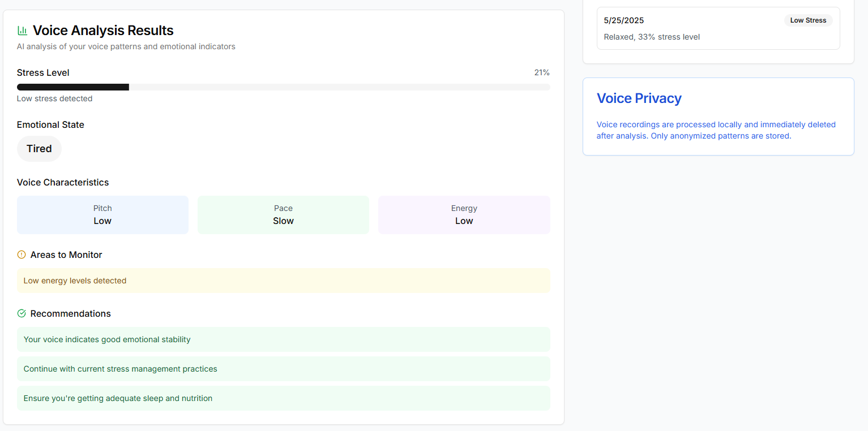This screenshot has height=431, width=868.
Task: Click the adequate sleep and nutrition recommendation
Action: coord(283,398)
